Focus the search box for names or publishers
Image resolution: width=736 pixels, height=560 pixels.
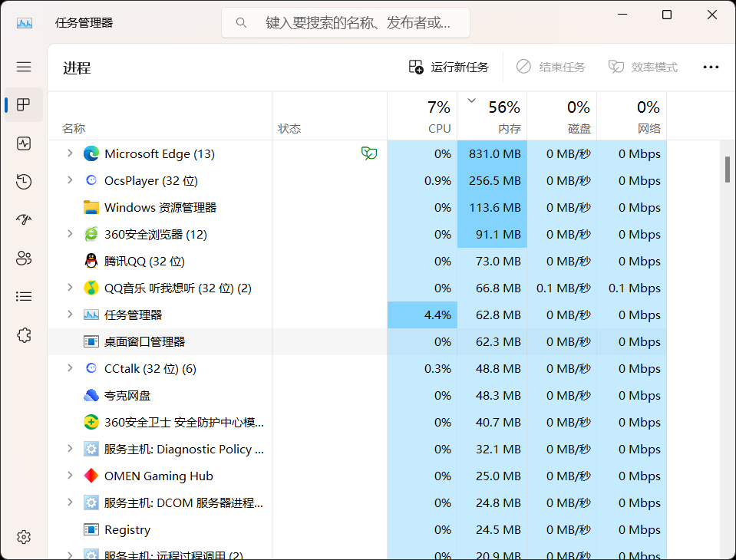coord(345,22)
